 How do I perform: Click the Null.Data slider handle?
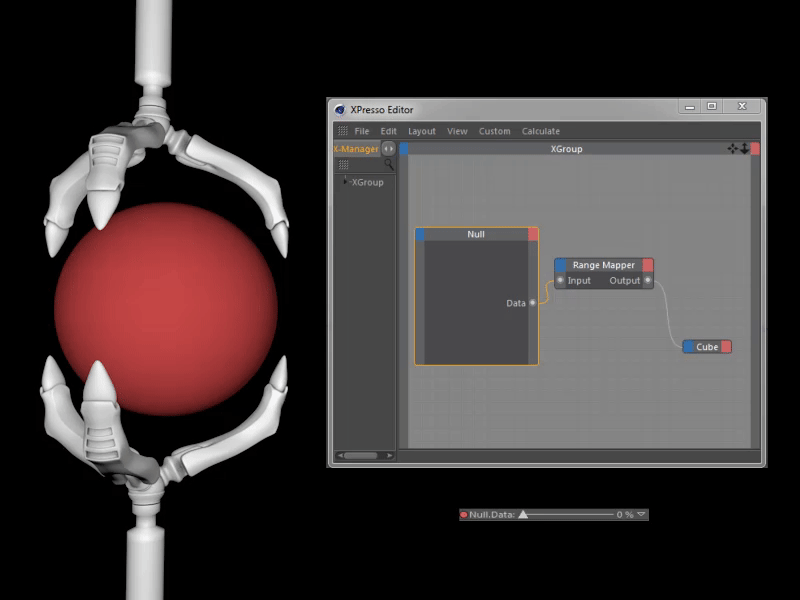pyautogui.click(x=523, y=515)
